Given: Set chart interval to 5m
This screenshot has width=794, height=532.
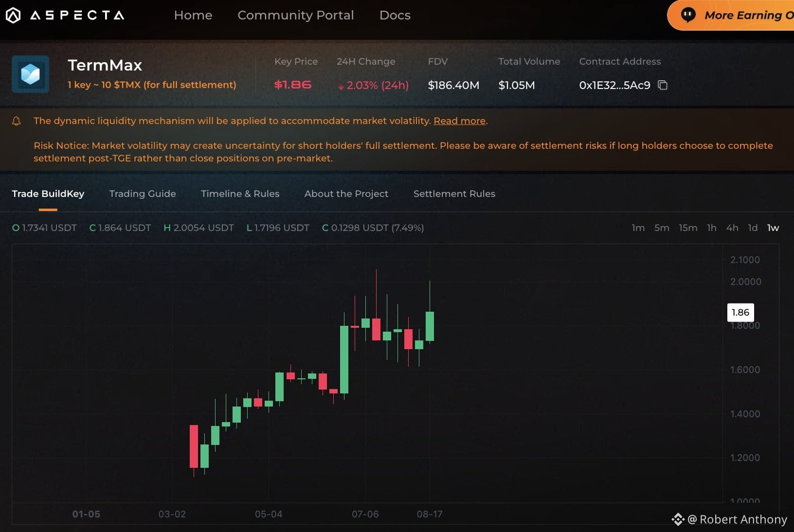Looking at the screenshot, I should click(662, 228).
